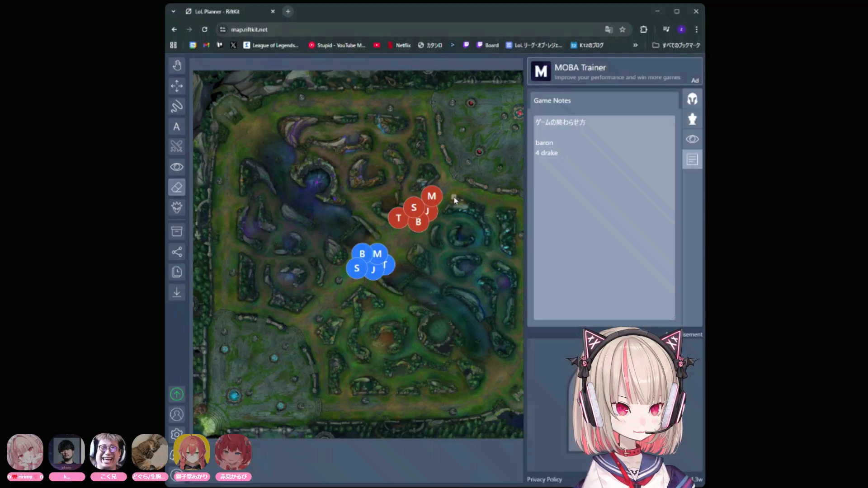
Task: Click the download map icon
Action: (177, 292)
